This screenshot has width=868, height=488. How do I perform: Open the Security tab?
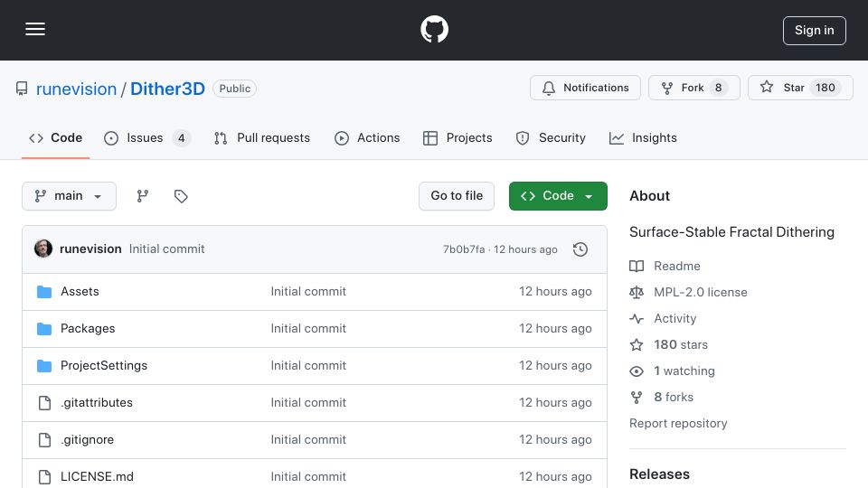click(x=551, y=138)
